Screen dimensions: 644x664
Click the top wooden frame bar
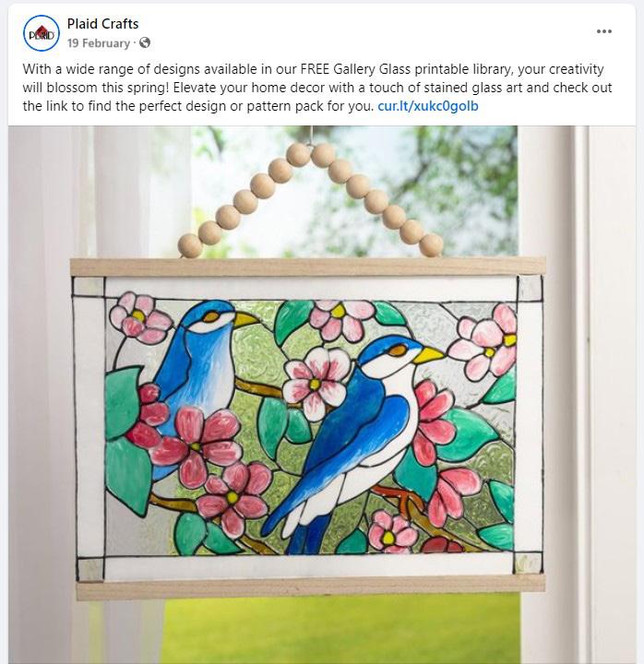tap(308, 267)
